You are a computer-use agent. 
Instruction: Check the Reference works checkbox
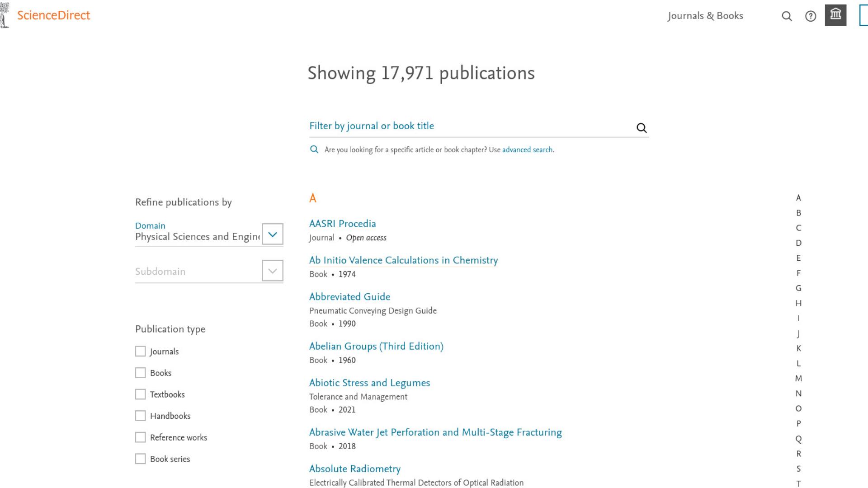pyautogui.click(x=141, y=437)
